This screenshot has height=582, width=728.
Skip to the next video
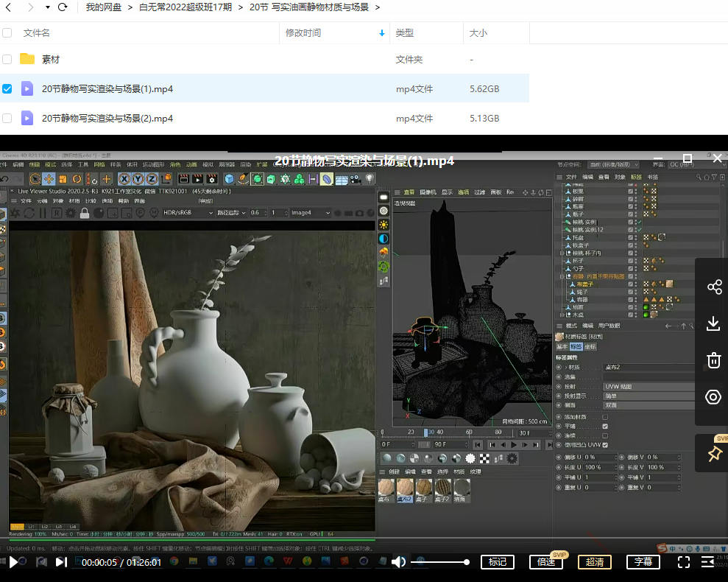tap(61, 562)
